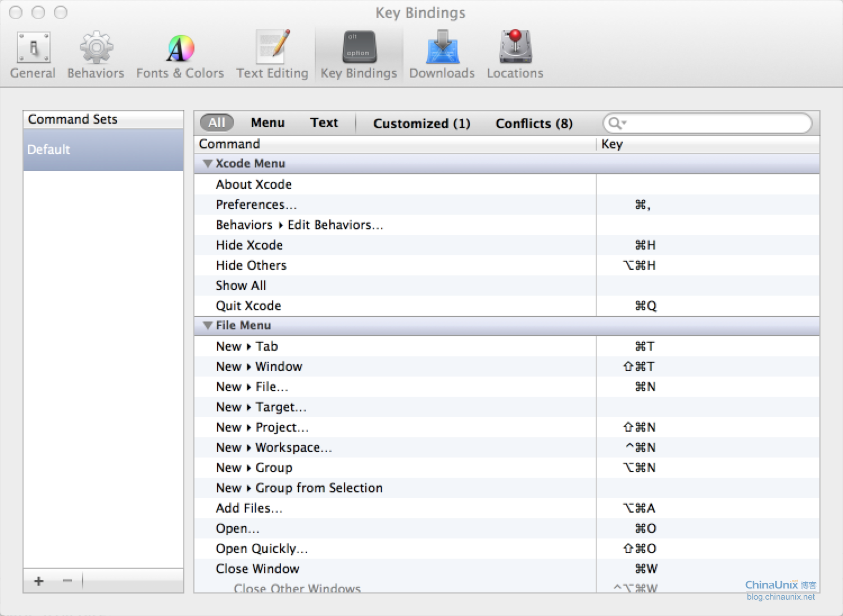Image resolution: width=843 pixels, height=616 pixels.
Task: Select the Default command set
Action: click(x=103, y=150)
